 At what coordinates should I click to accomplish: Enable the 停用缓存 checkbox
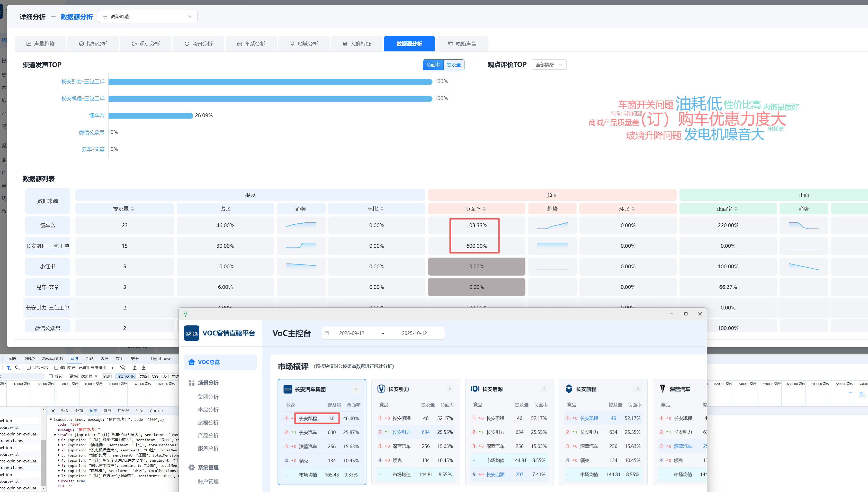pyautogui.click(x=56, y=368)
